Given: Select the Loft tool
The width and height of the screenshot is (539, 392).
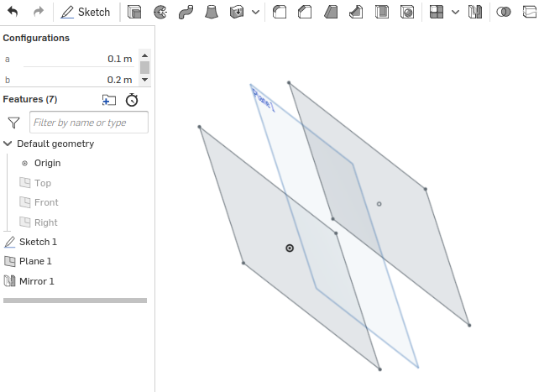Looking at the screenshot, I should point(212,12).
